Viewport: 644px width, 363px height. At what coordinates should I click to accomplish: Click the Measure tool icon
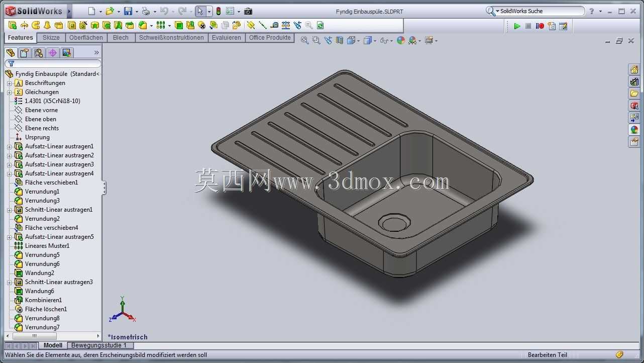point(274,25)
